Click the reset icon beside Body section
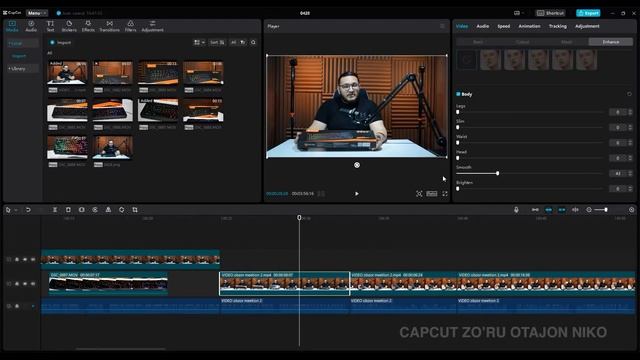Image resolution: width=640 pixels, height=360 pixels. point(629,94)
